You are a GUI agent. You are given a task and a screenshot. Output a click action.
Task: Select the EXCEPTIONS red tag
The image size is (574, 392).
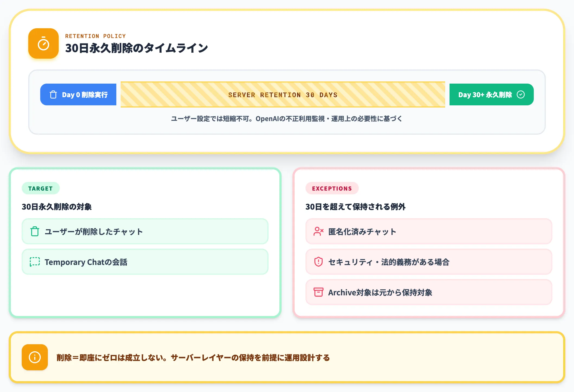(x=332, y=188)
